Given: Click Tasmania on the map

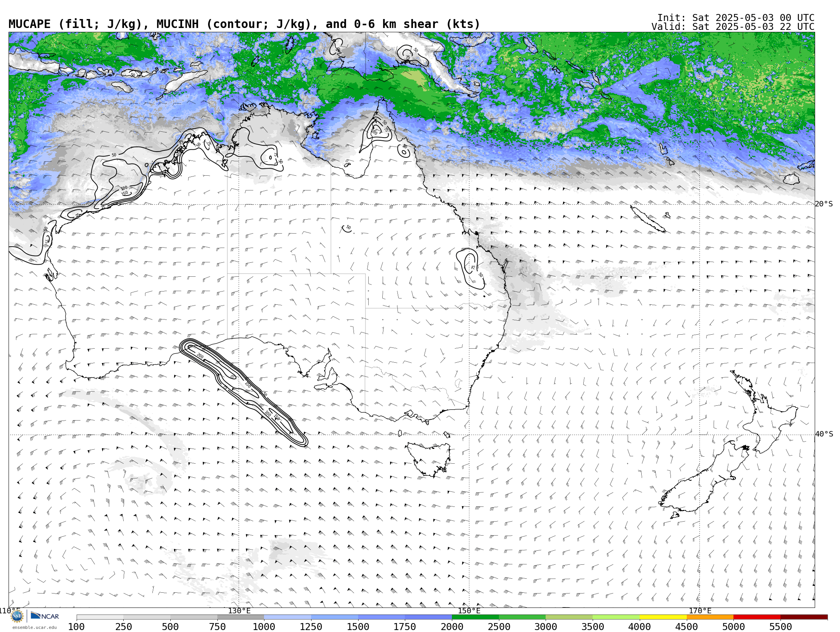Looking at the screenshot, I should pyautogui.click(x=429, y=460).
